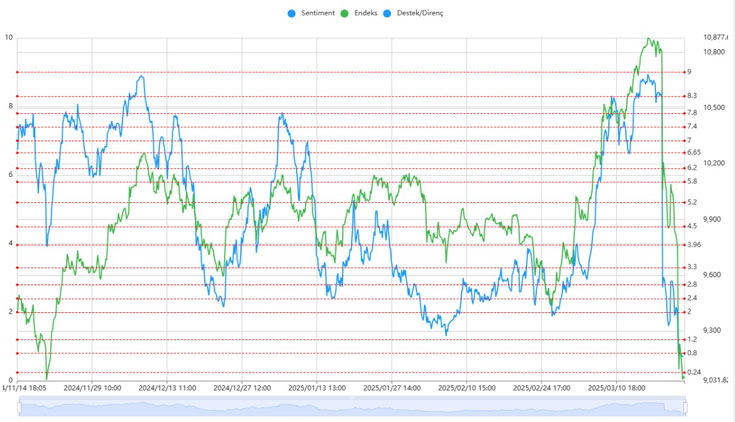This screenshot has height=422, width=735.
Task: Click the 0.24 level marker label
Action: point(694,372)
